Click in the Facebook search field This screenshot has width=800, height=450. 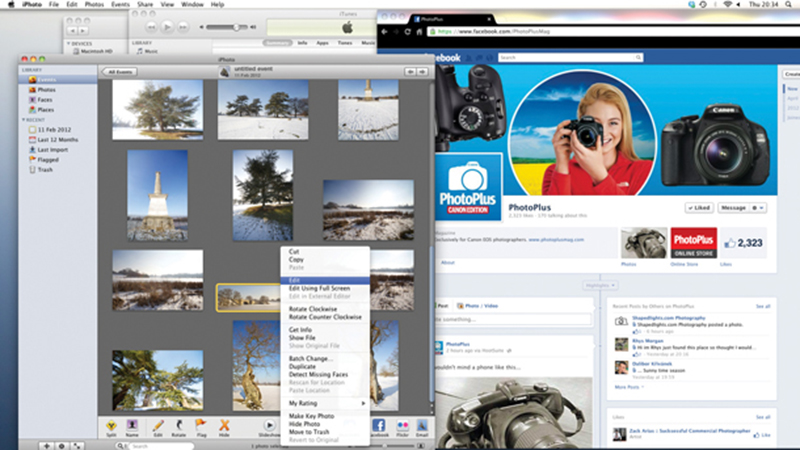pyautogui.click(x=570, y=58)
